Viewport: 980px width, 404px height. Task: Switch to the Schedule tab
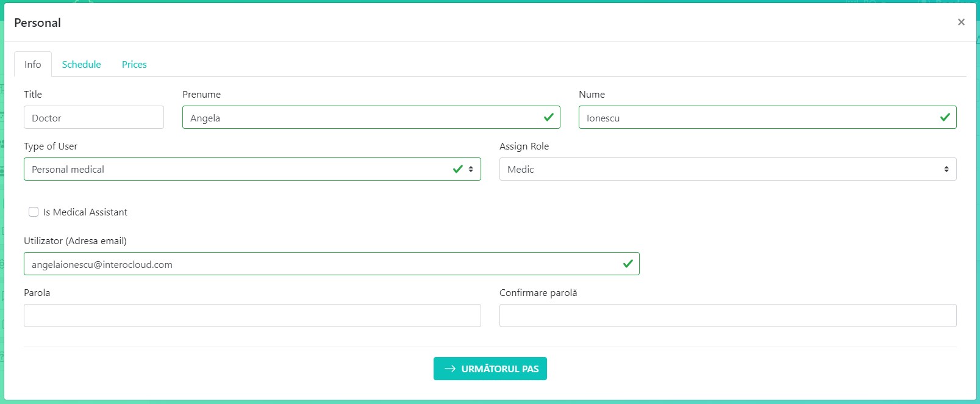coord(81,65)
